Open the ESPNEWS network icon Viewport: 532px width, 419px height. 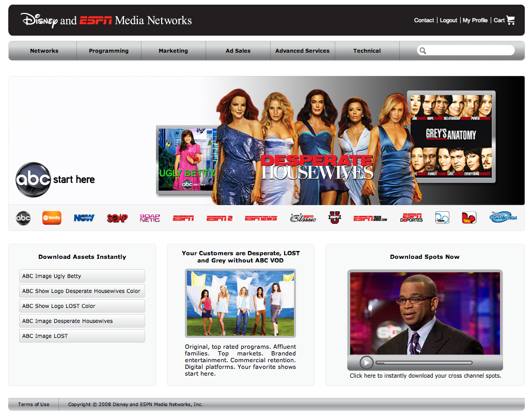coord(261,218)
